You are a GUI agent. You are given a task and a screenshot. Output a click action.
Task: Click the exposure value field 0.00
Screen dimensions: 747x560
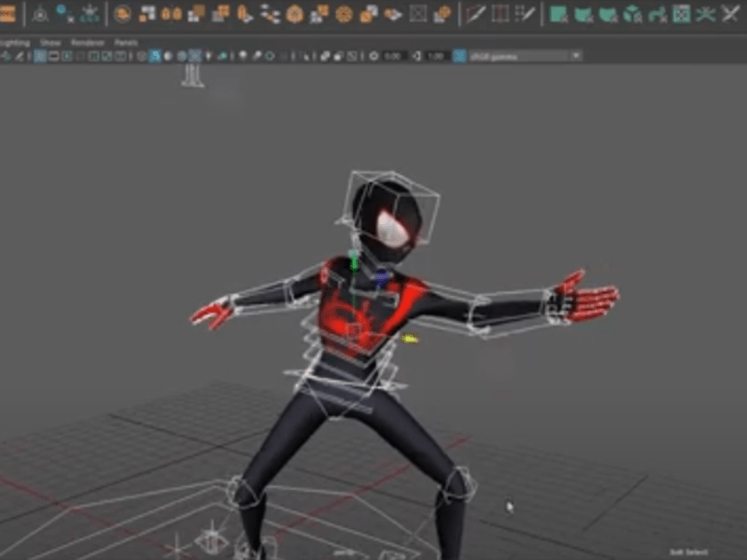393,56
